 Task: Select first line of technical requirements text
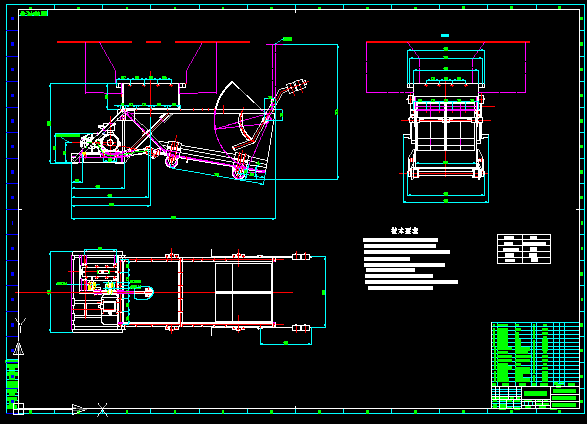(x=400, y=240)
